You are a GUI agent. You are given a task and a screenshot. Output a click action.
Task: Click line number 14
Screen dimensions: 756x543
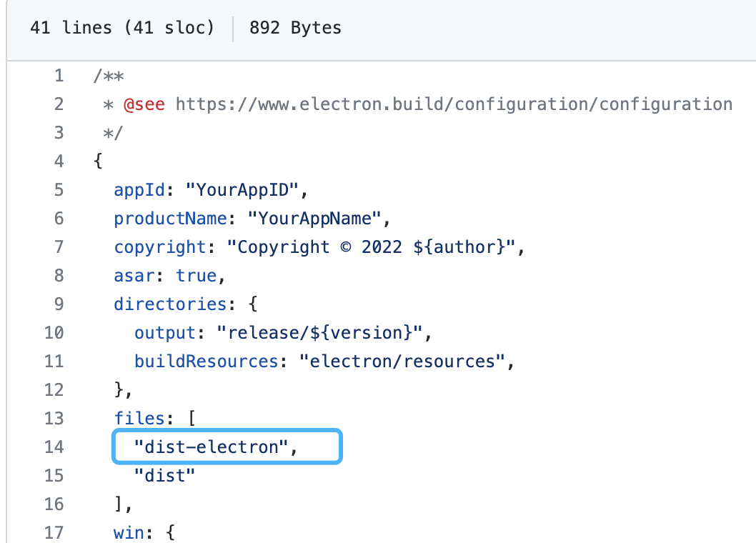click(x=54, y=447)
